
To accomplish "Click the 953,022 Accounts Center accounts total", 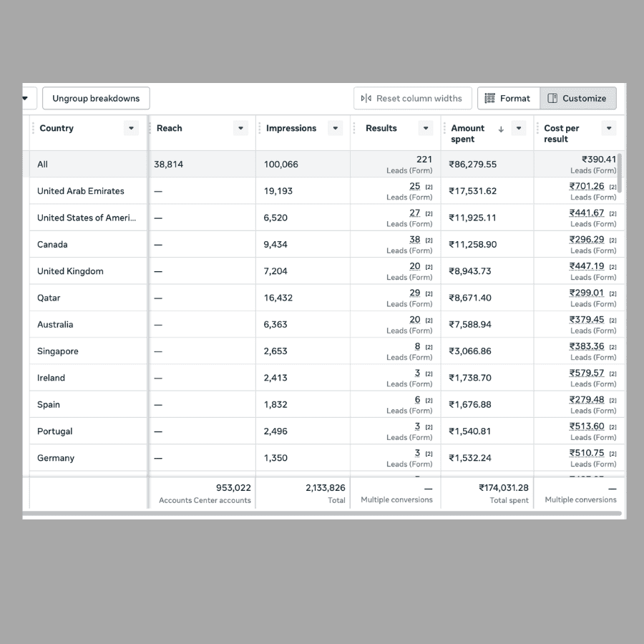I will 233,487.
